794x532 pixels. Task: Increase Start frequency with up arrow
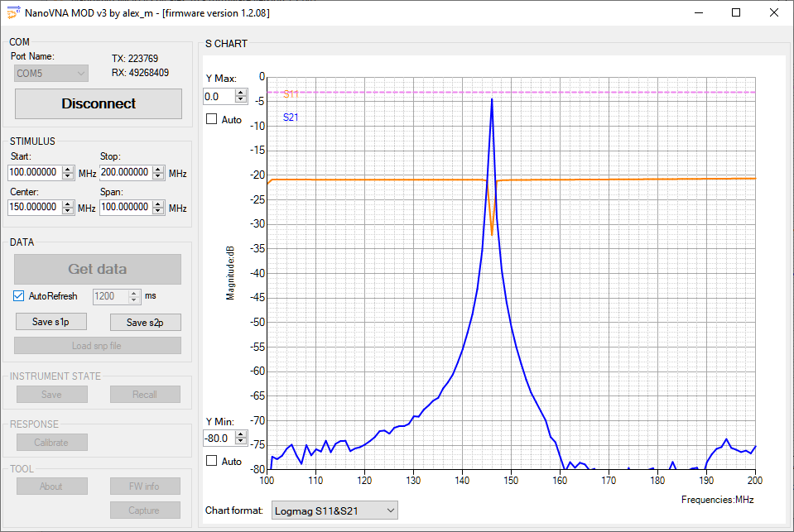(69, 170)
